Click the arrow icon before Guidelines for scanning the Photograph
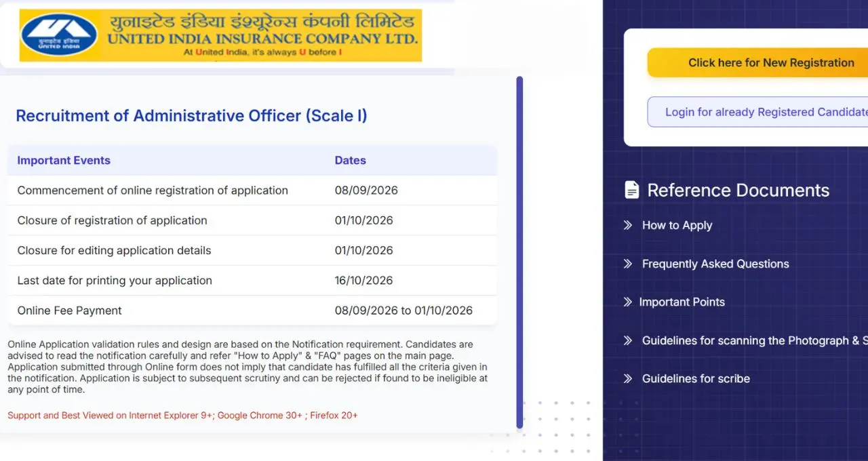This screenshot has width=868, height=461. pyautogui.click(x=628, y=340)
